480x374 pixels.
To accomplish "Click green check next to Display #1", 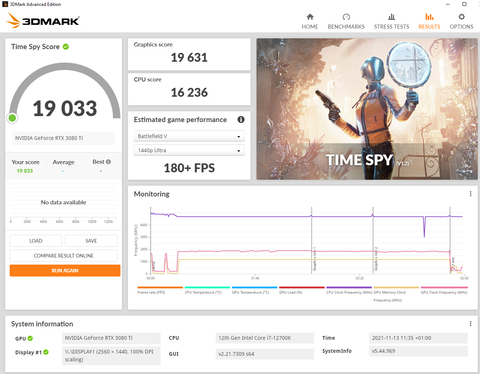I will pyautogui.click(x=46, y=352).
